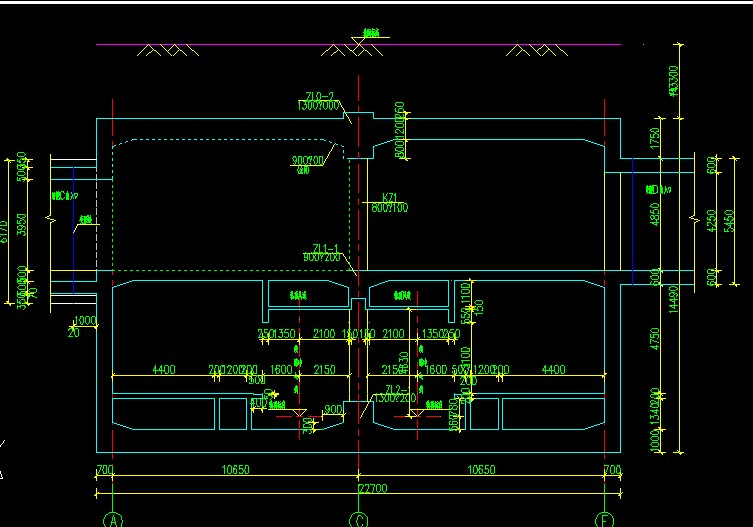This screenshot has height=527, width=753.
Task: Select the 4850 vertical dimension text
Action: (x=655, y=215)
